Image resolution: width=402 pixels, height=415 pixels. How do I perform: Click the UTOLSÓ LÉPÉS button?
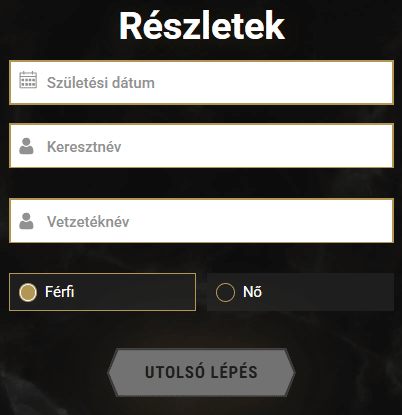(x=201, y=372)
